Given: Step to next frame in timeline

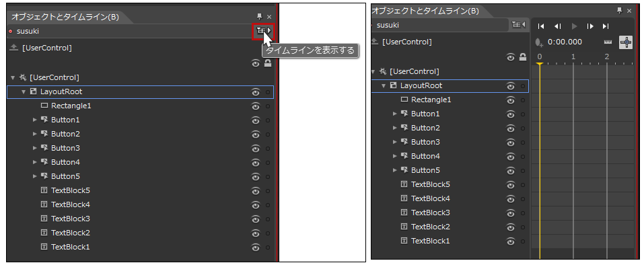Looking at the screenshot, I should point(590,26).
